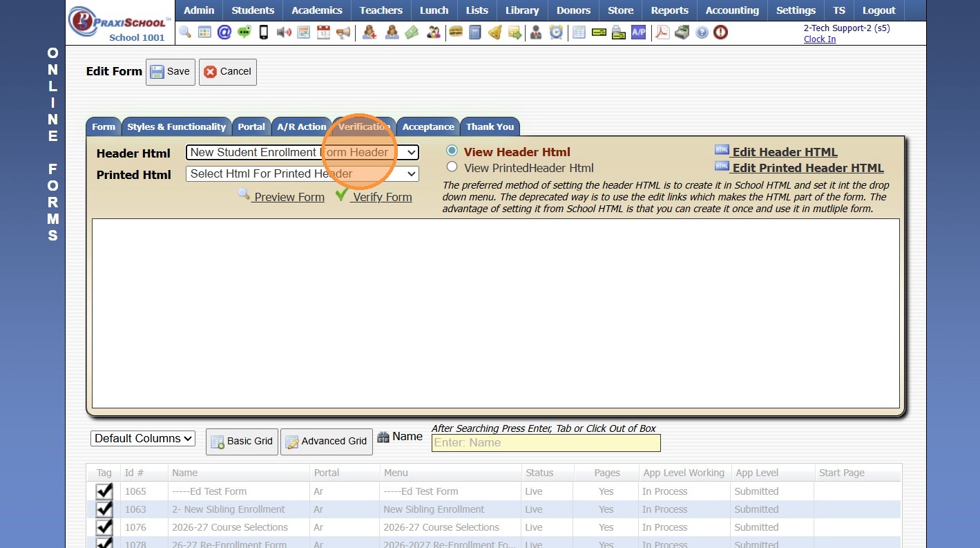
Task: Open the @ email icon
Action: [224, 32]
